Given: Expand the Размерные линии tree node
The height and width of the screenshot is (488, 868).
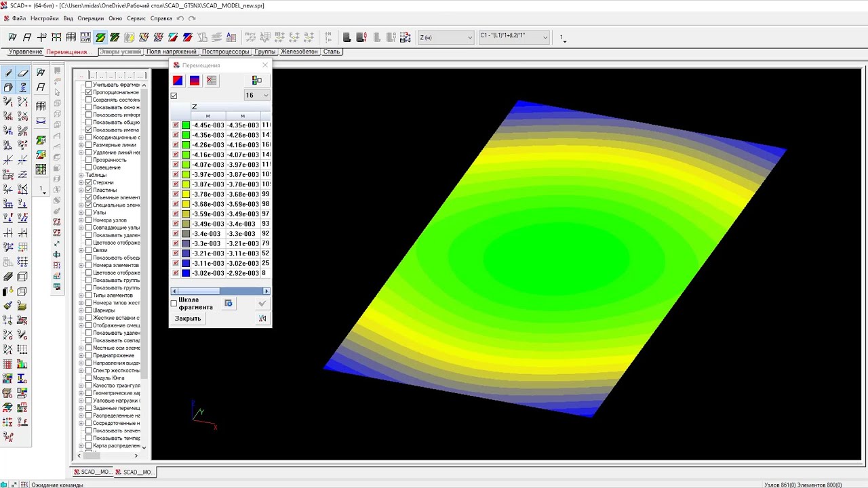Looking at the screenshot, I should click(x=81, y=145).
